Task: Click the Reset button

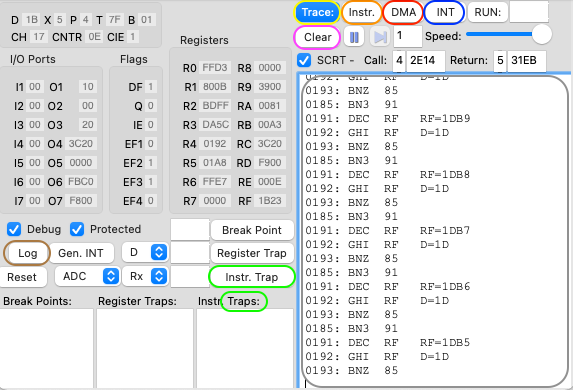Action: click(x=22, y=277)
